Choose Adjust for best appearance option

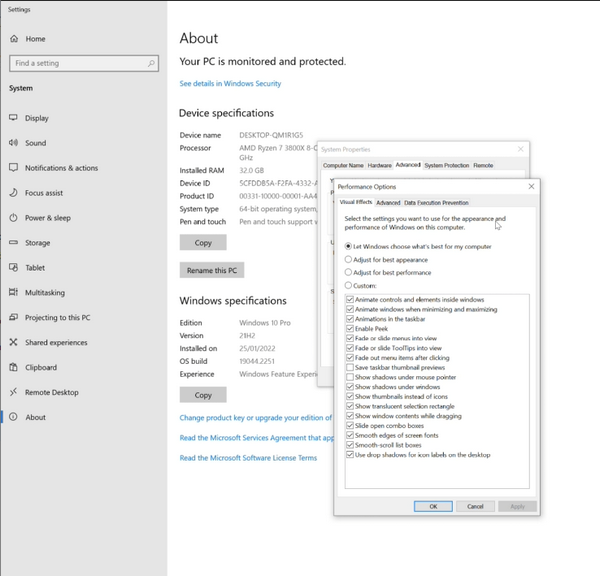(x=349, y=259)
